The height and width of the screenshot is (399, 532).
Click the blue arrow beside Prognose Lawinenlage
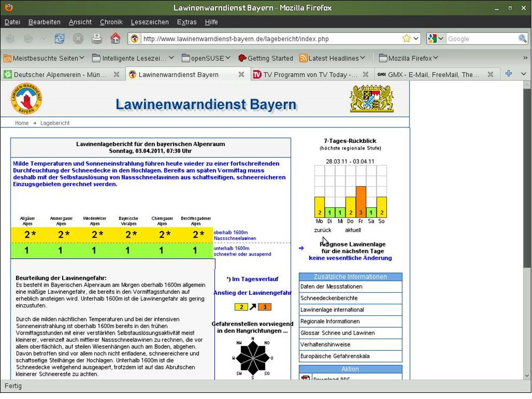(301, 248)
